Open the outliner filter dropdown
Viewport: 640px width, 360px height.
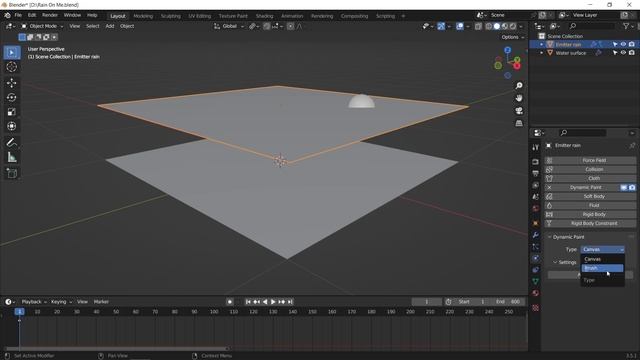click(628, 26)
